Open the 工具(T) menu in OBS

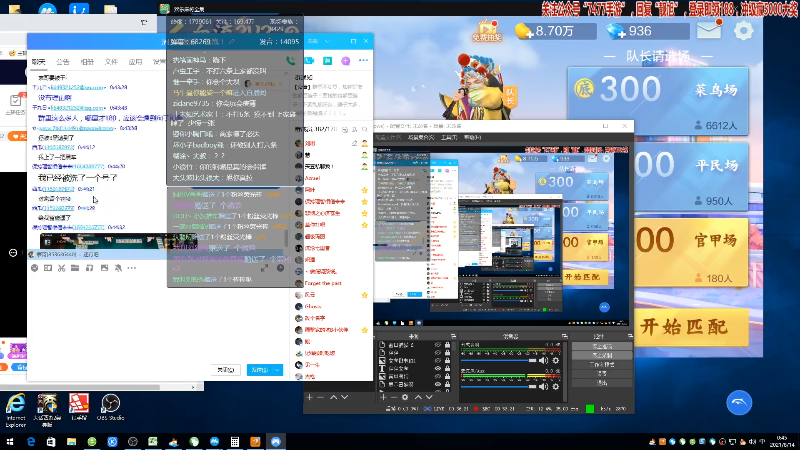pos(449,137)
